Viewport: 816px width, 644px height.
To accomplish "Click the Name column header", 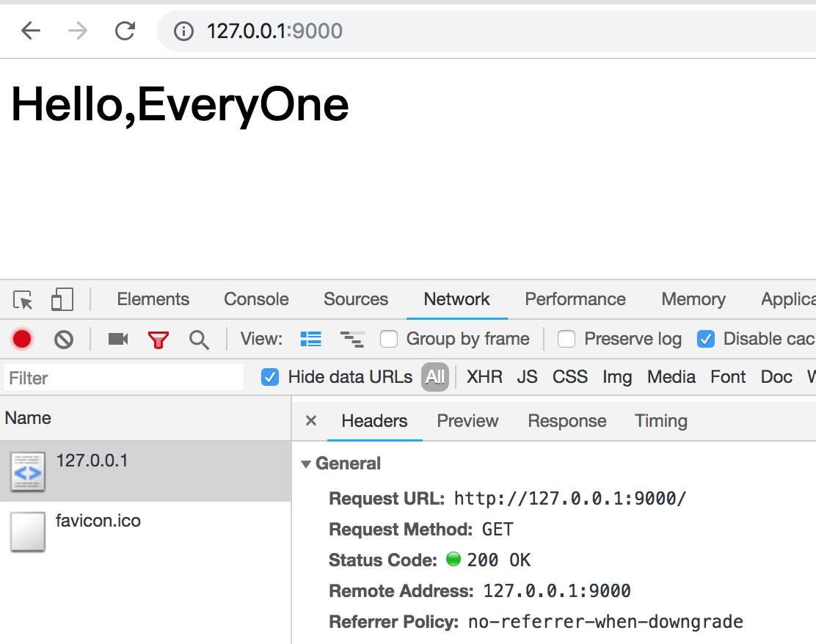I will [146, 418].
